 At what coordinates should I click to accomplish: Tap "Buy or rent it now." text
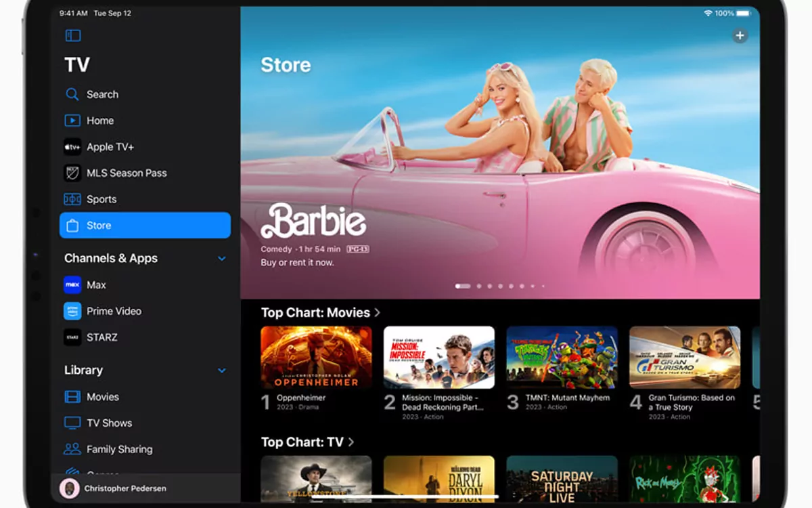(x=297, y=262)
